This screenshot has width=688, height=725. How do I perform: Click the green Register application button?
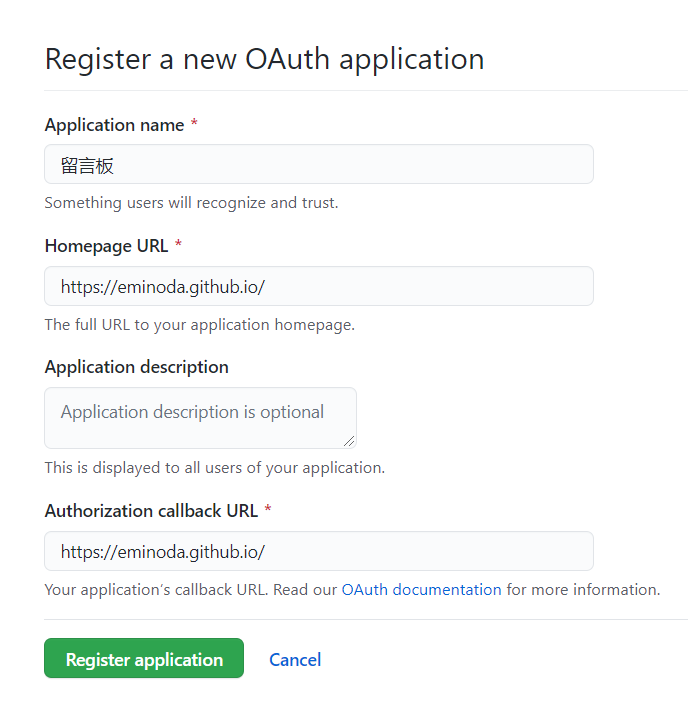coord(144,658)
